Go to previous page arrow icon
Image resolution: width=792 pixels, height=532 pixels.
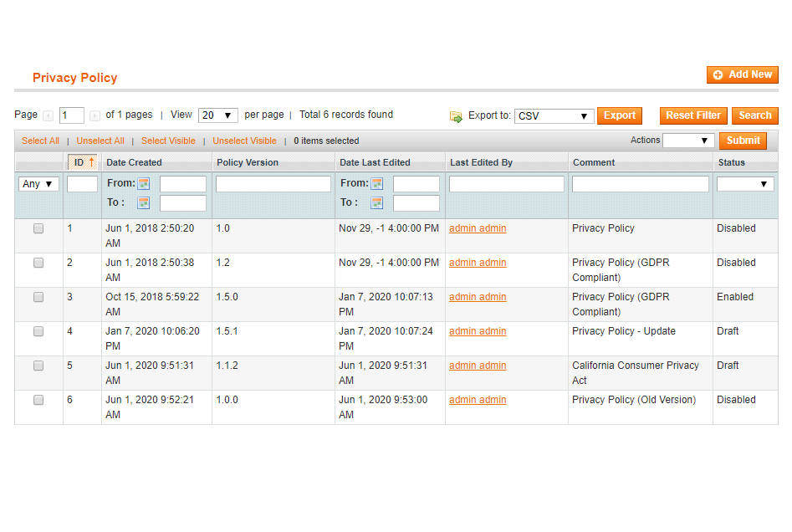coord(49,115)
